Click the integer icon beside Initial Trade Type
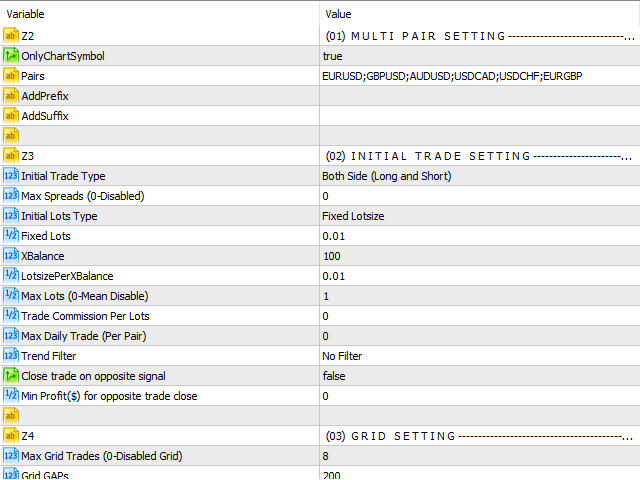 click(11, 176)
